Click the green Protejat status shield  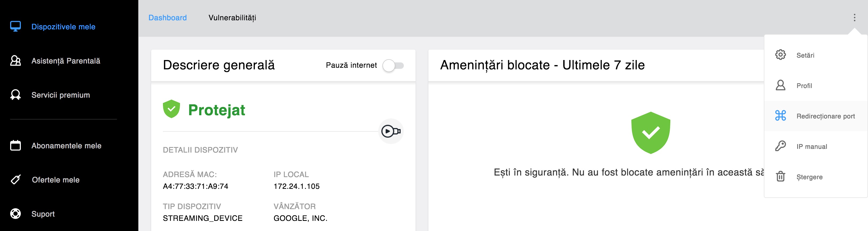point(171,109)
